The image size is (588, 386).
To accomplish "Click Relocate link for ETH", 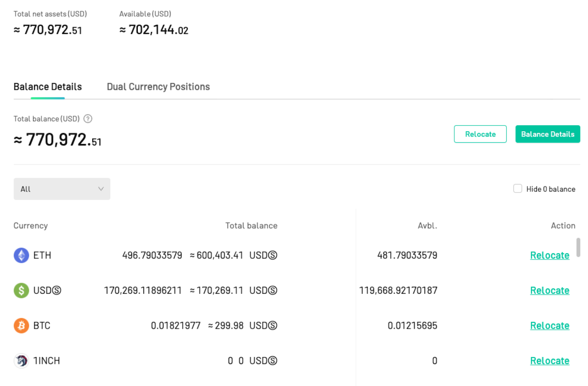I will 550,255.
